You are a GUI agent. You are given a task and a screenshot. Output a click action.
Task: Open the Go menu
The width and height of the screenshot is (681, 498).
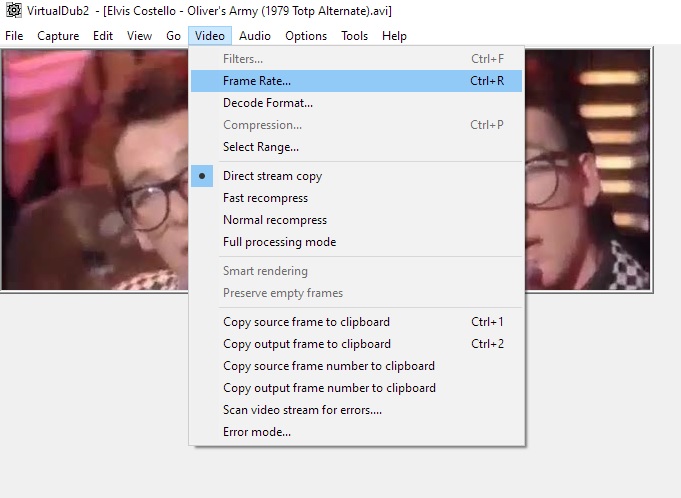pyautogui.click(x=173, y=36)
